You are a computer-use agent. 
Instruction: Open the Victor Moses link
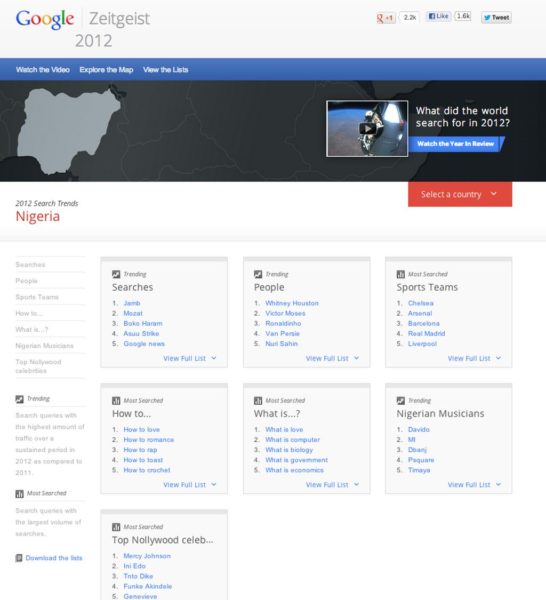(x=285, y=313)
